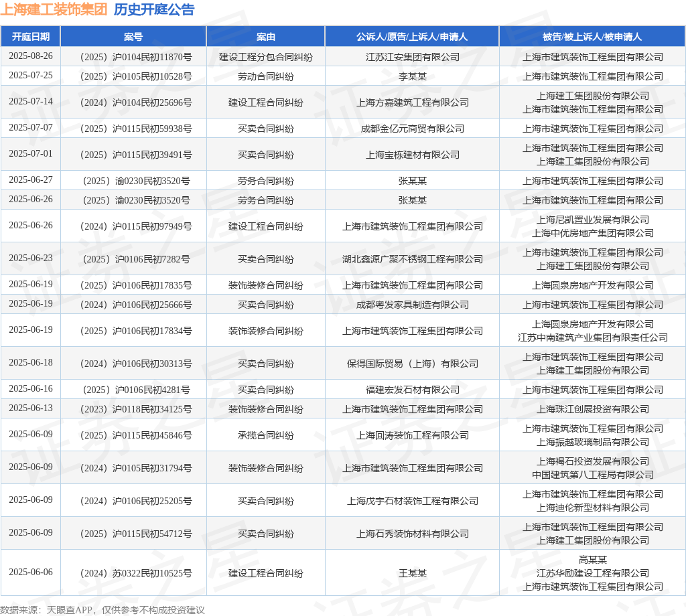Click defendant 上海中优房地产集团有限公司

[x=593, y=233]
